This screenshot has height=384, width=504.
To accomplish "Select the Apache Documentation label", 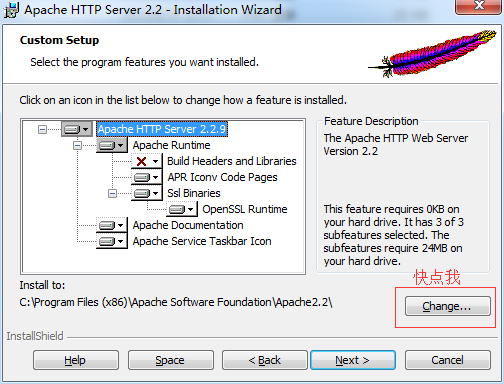I will click(x=188, y=225).
